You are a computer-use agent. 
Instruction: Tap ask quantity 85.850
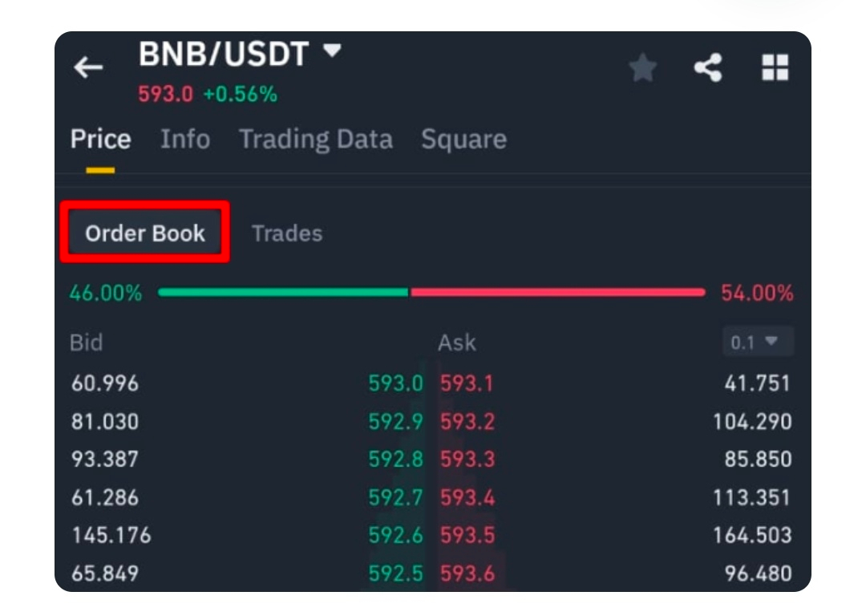759,460
